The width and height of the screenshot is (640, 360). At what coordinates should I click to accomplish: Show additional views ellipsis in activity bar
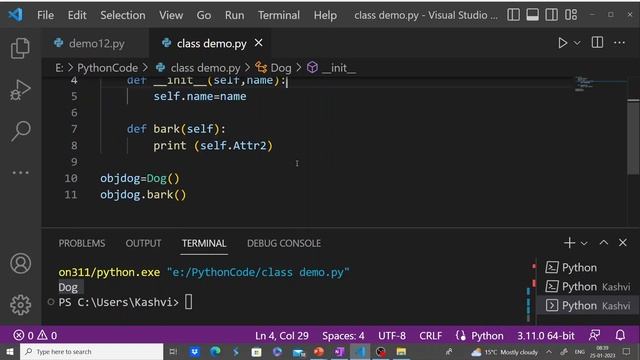point(20,173)
